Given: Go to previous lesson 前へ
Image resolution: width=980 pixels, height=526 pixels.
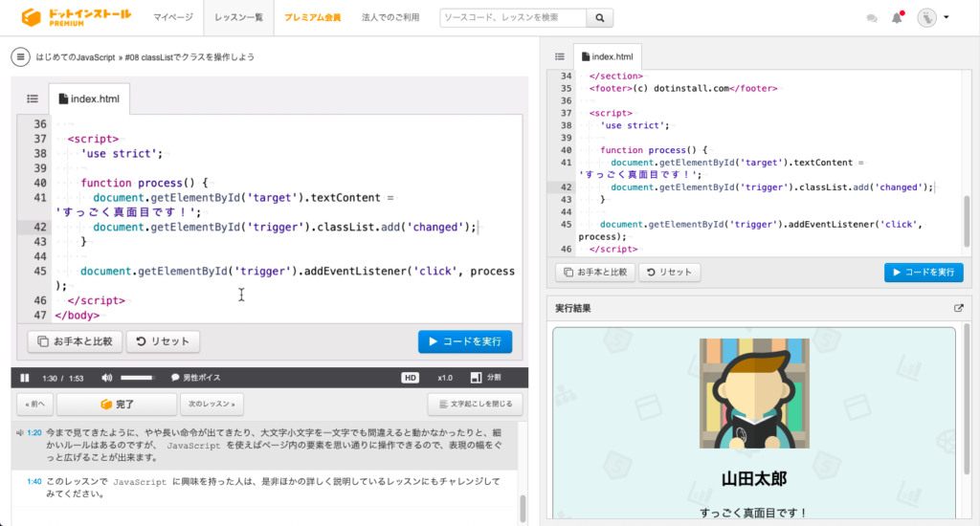Looking at the screenshot, I should click(x=35, y=405).
